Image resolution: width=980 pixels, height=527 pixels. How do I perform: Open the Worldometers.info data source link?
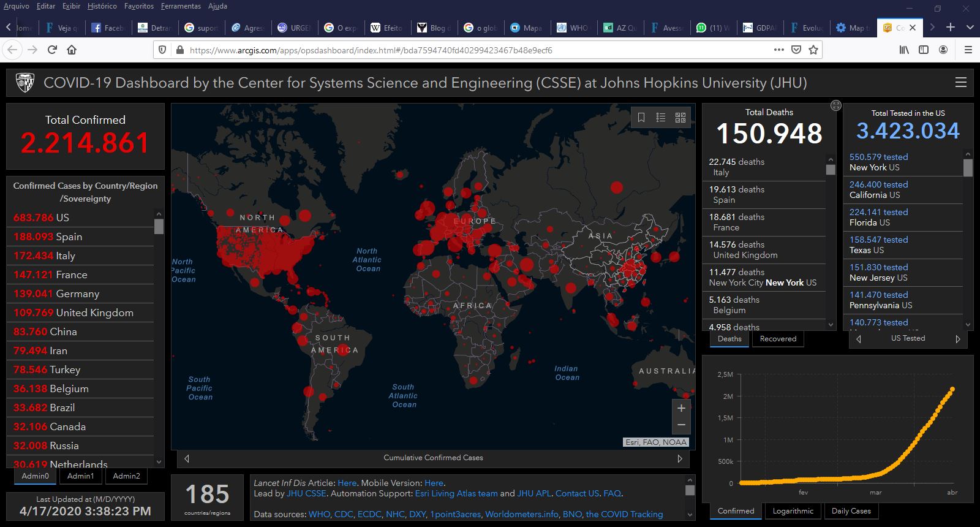(x=522, y=514)
